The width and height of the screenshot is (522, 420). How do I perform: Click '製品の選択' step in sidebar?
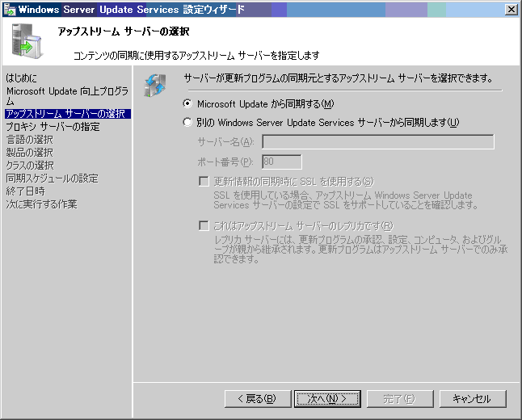point(30,153)
